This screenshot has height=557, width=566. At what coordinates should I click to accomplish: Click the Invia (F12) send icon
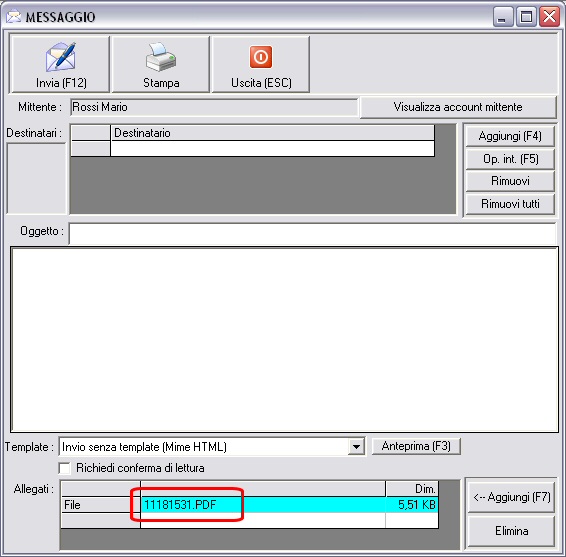click(x=61, y=56)
